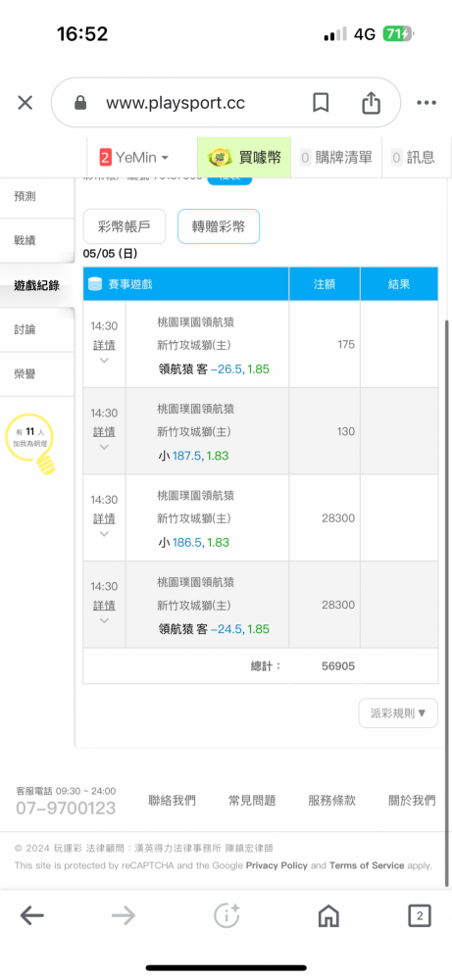This screenshot has height=980, width=452.
Task: Tap the cellular signal bars icon
Action: [335, 34]
